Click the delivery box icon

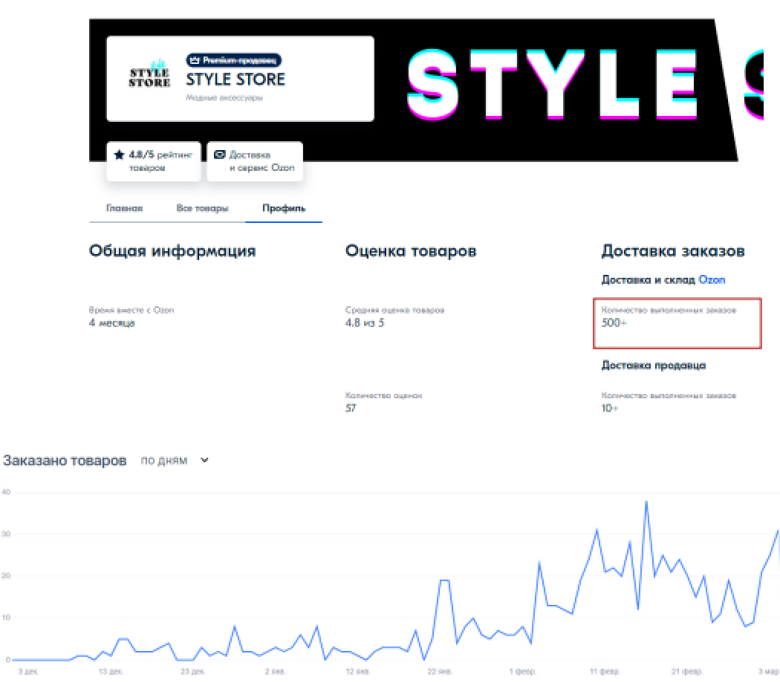coord(219,155)
